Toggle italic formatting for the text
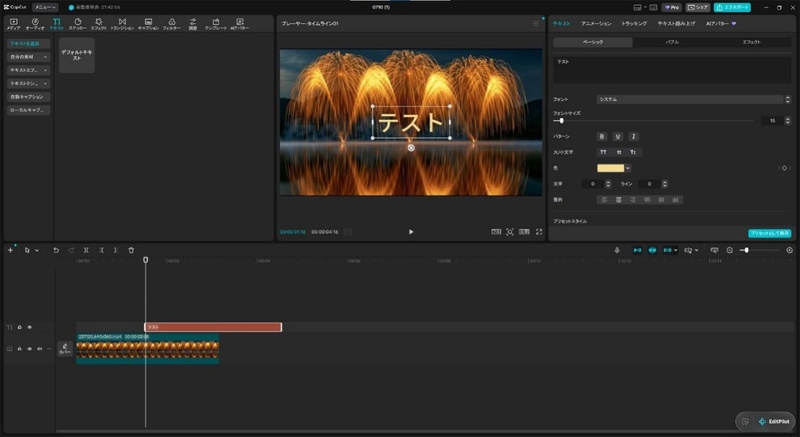The image size is (800, 437). point(634,137)
